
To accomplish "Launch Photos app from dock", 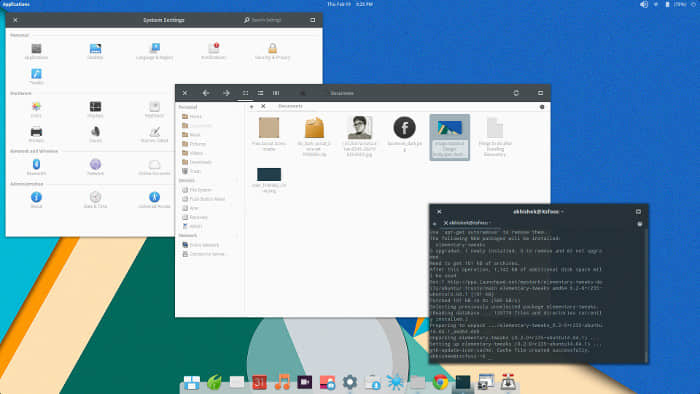I will 327,382.
